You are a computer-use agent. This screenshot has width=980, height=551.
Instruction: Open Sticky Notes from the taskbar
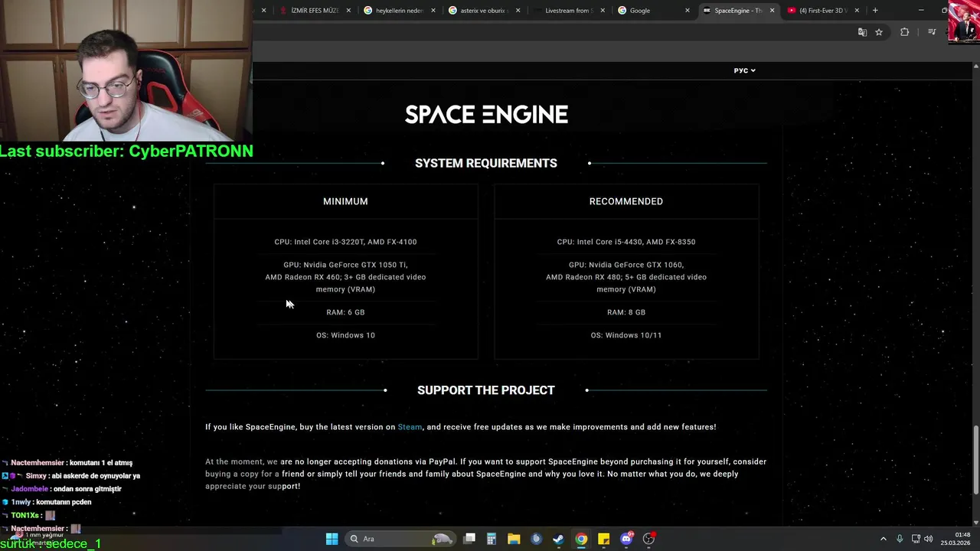603,539
